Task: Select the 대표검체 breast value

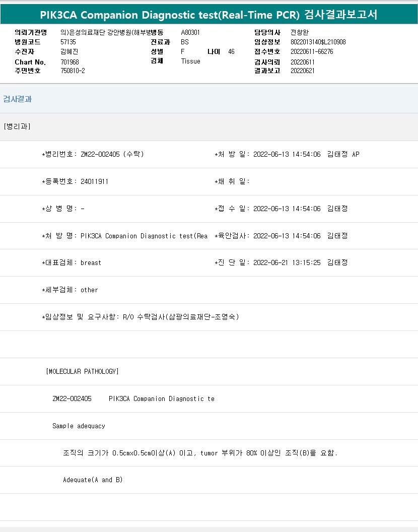Action: (x=91, y=262)
